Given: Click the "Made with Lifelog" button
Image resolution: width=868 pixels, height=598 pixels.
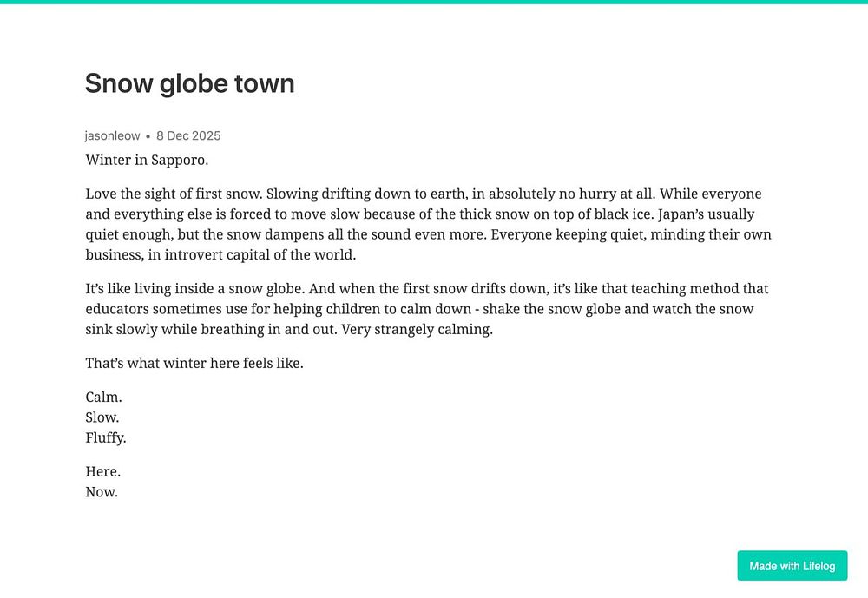Looking at the screenshot, I should click(x=792, y=565).
